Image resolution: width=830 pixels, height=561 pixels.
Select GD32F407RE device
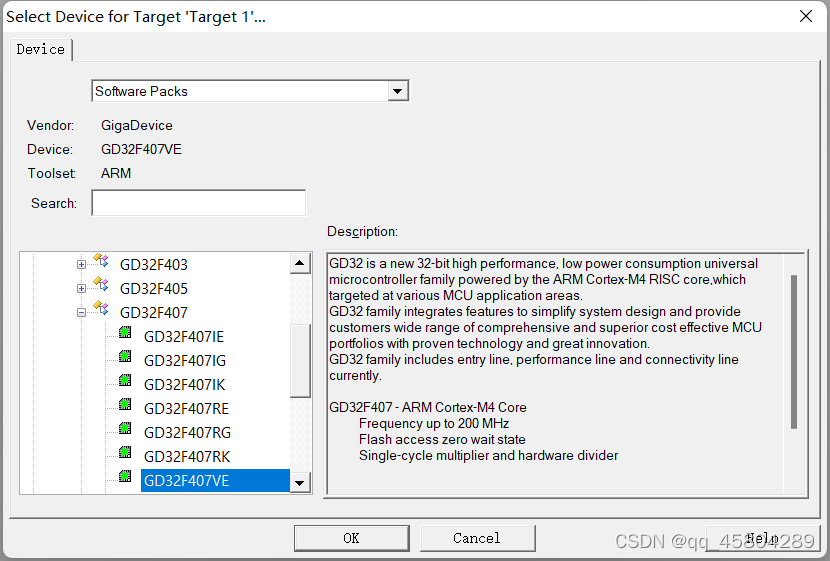[x=186, y=409]
